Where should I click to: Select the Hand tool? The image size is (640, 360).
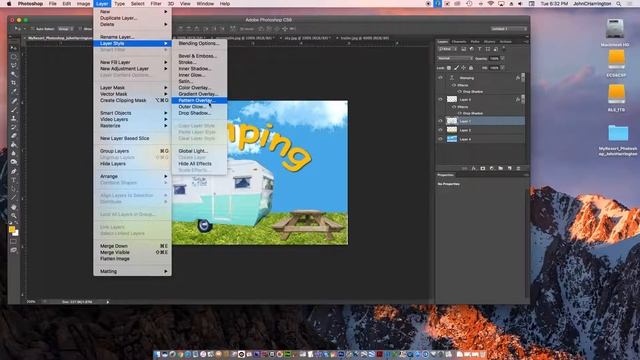tap(13, 207)
